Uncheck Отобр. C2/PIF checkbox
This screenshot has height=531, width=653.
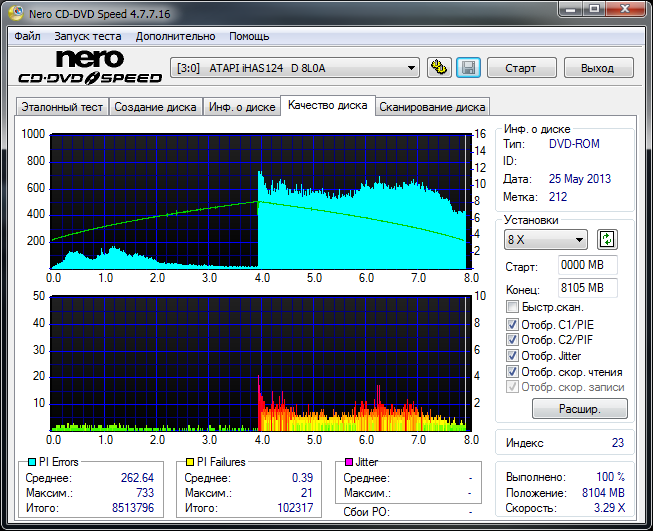click(x=512, y=339)
